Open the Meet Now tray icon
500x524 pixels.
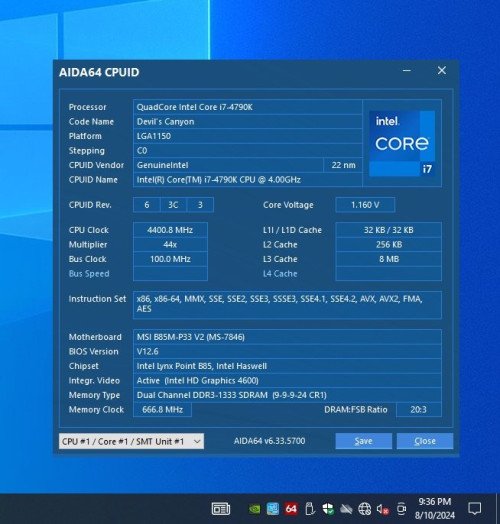pyautogui.click(x=401, y=509)
